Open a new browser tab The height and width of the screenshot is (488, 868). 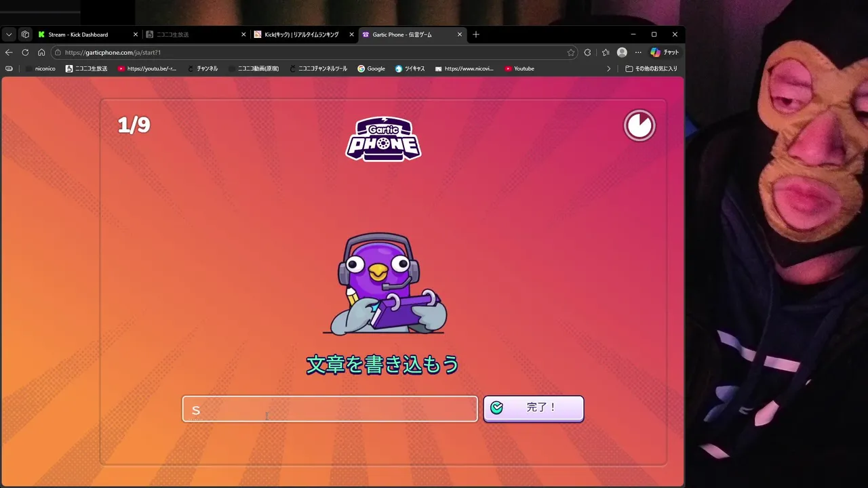tap(476, 35)
